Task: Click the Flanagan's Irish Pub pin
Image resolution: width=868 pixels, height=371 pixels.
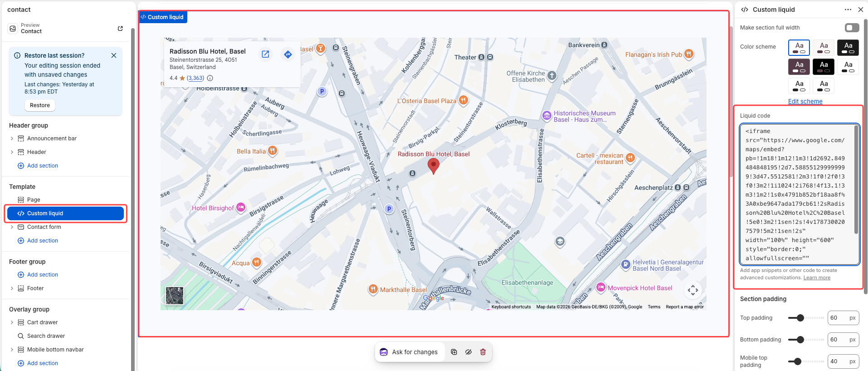Action: pos(689,54)
